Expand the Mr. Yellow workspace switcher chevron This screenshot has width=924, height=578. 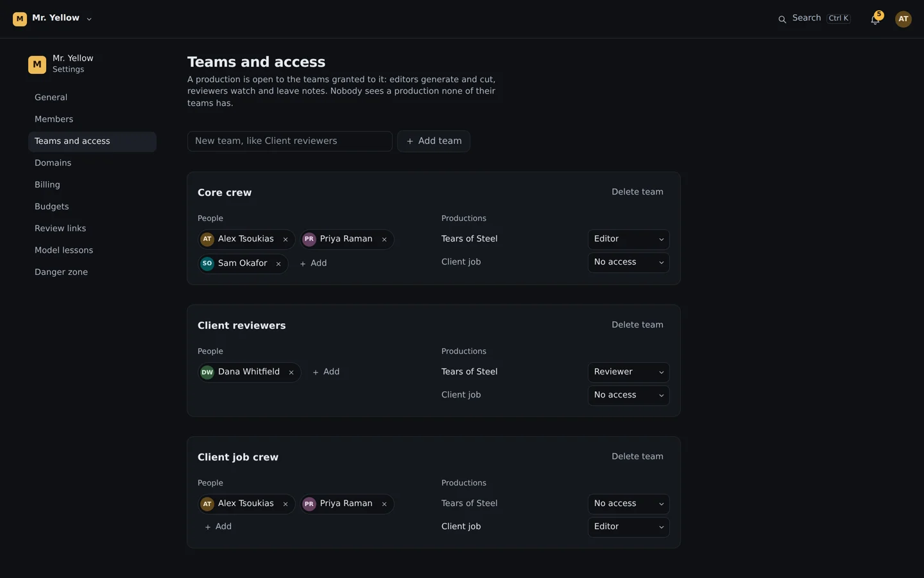[x=89, y=19]
